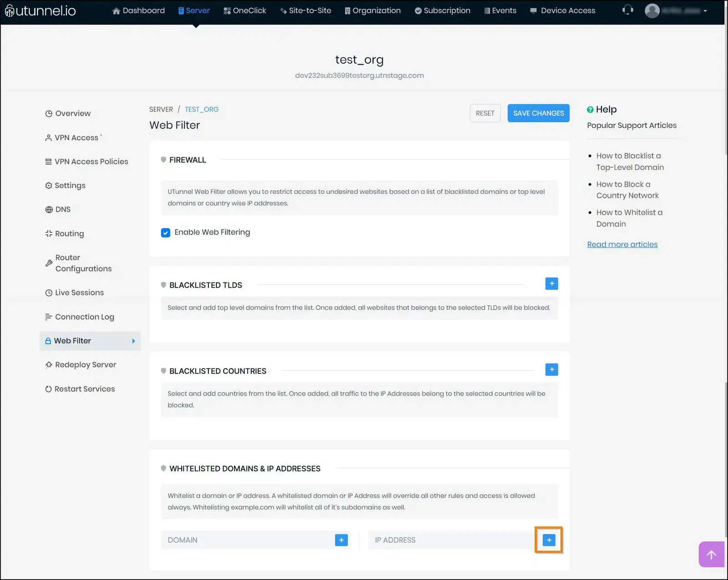728x580 pixels.
Task: Open Routing in the sidebar
Action: [x=65, y=234]
